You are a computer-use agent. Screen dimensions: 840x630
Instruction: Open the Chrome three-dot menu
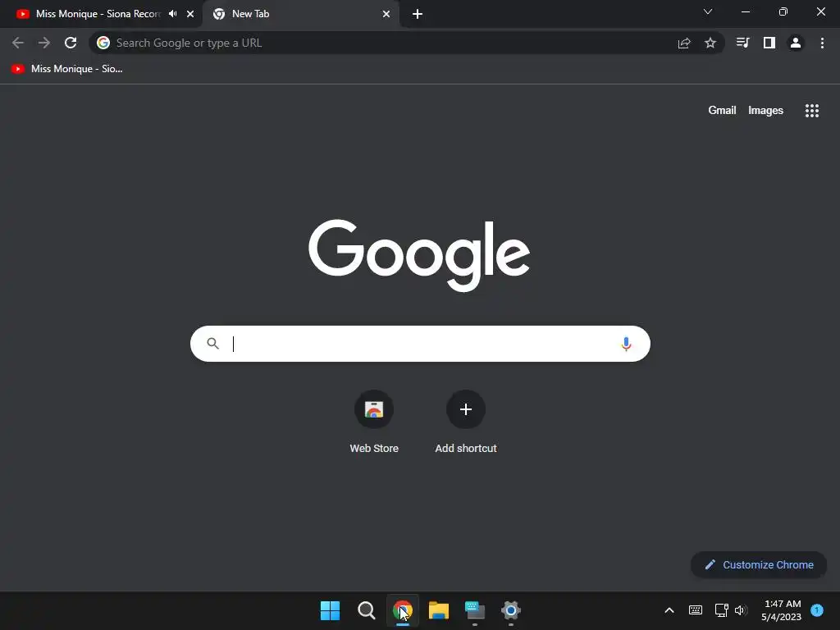point(822,43)
